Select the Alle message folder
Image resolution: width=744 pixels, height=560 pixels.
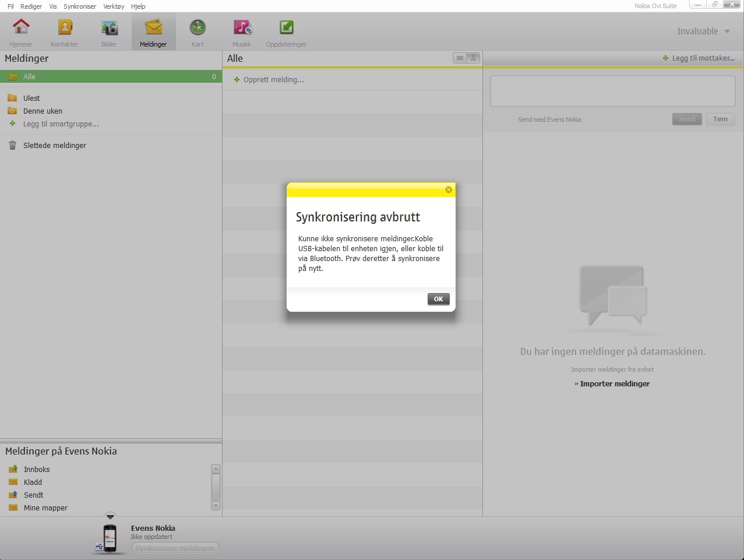click(111, 76)
